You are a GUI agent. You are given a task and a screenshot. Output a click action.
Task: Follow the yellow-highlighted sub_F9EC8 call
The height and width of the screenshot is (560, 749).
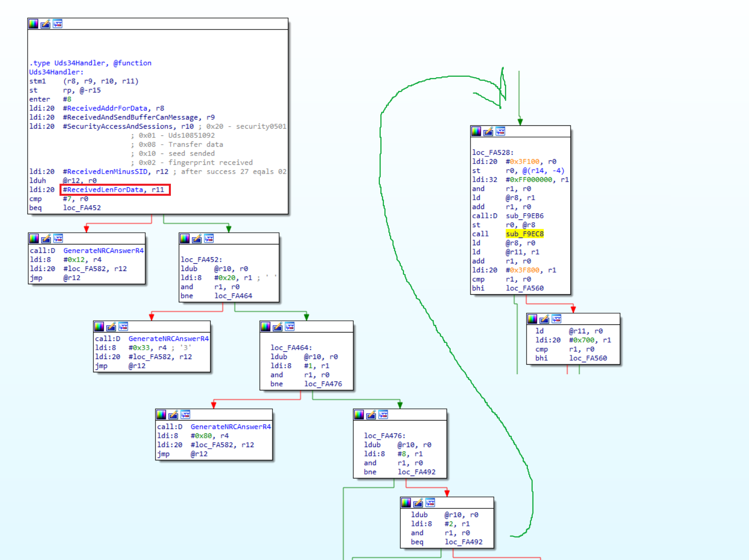(x=525, y=234)
